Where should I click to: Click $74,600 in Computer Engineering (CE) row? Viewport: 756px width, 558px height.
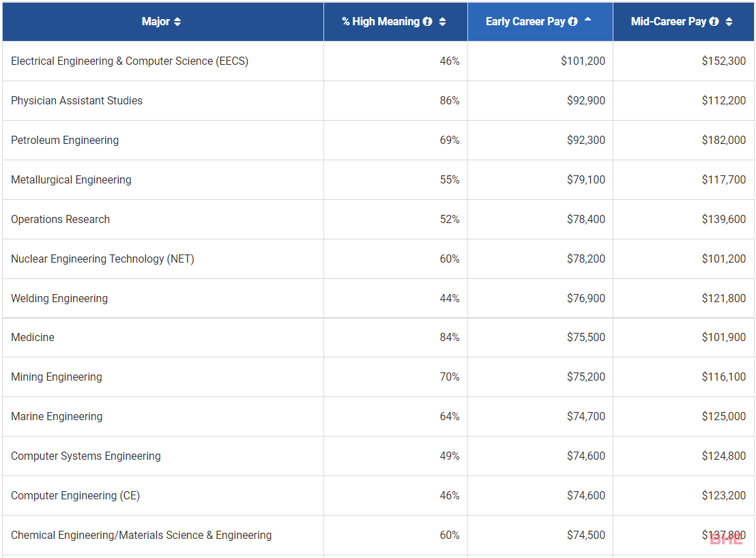pos(586,495)
